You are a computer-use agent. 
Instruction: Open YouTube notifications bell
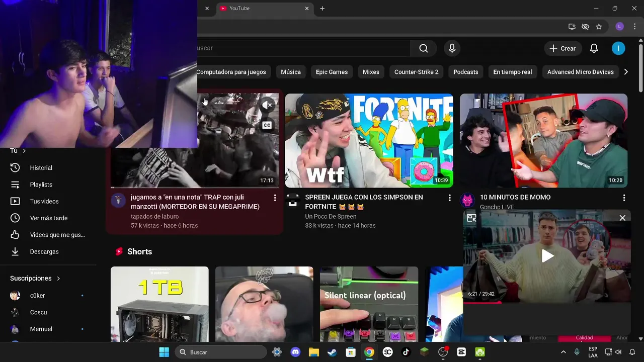tap(594, 48)
